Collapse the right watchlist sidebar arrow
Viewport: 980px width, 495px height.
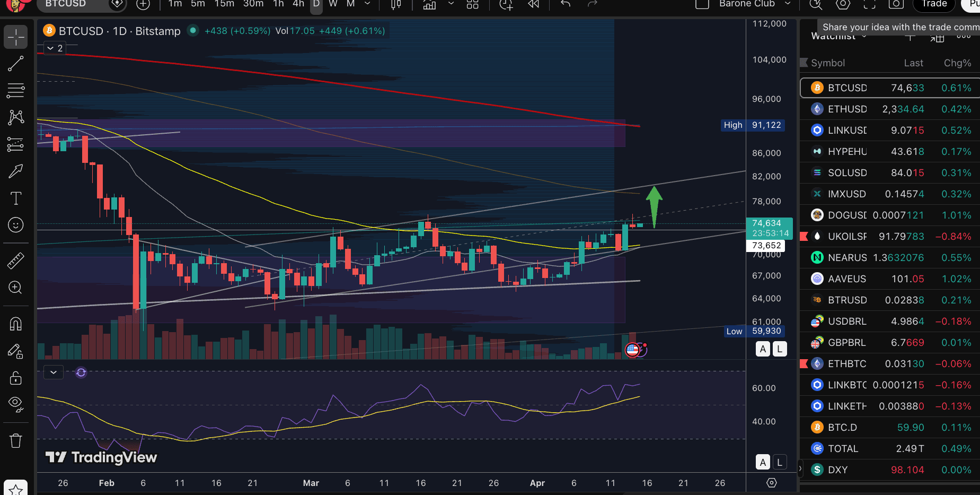(800, 468)
